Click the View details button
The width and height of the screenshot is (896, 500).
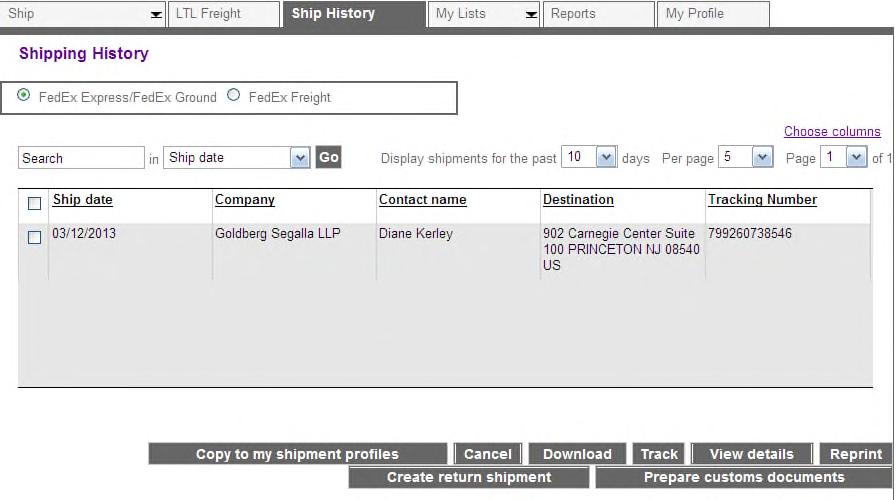tap(752, 454)
